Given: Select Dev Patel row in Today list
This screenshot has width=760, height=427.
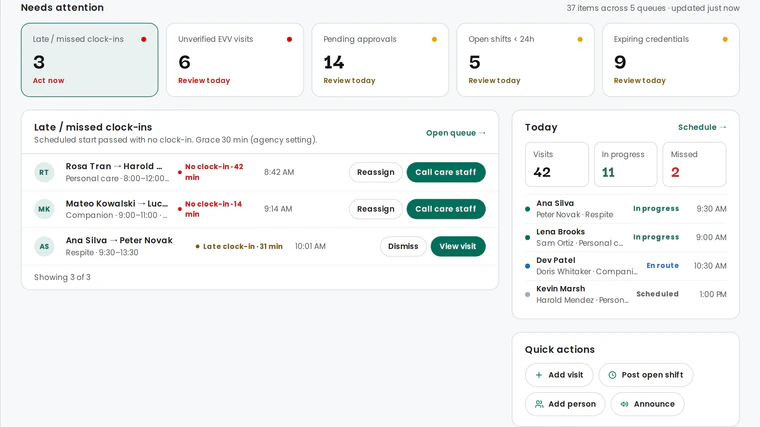Looking at the screenshot, I should click(x=626, y=266).
